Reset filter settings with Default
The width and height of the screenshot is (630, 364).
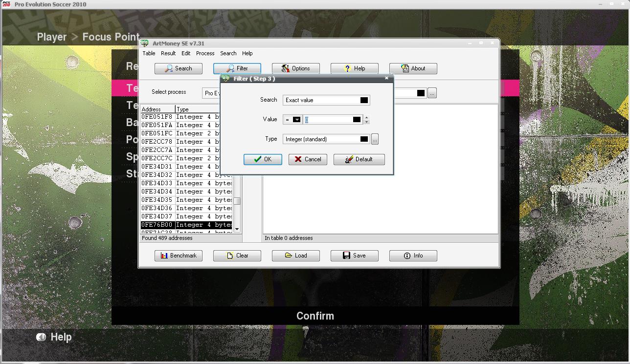[x=359, y=159]
